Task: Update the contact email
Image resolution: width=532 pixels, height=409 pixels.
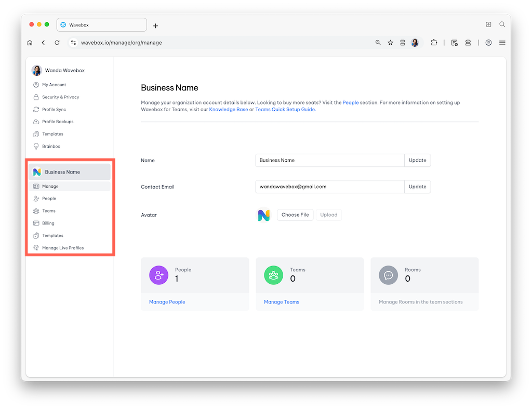Action: (417, 187)
